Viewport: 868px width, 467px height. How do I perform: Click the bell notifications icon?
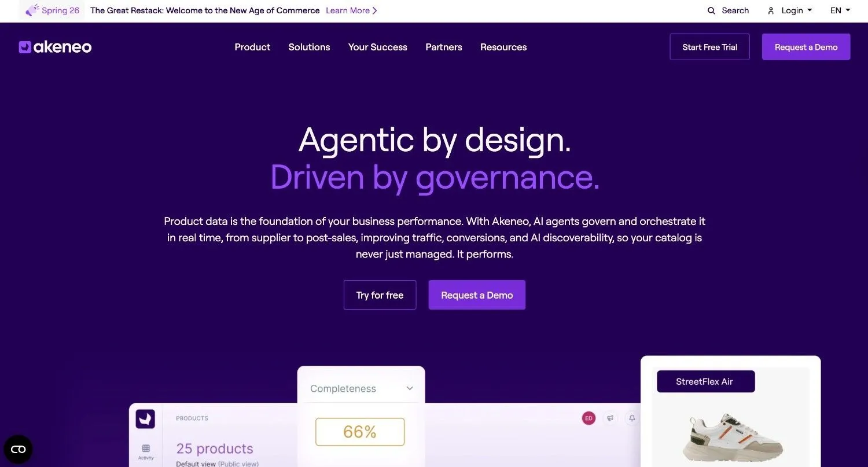[x=632, y=418]
